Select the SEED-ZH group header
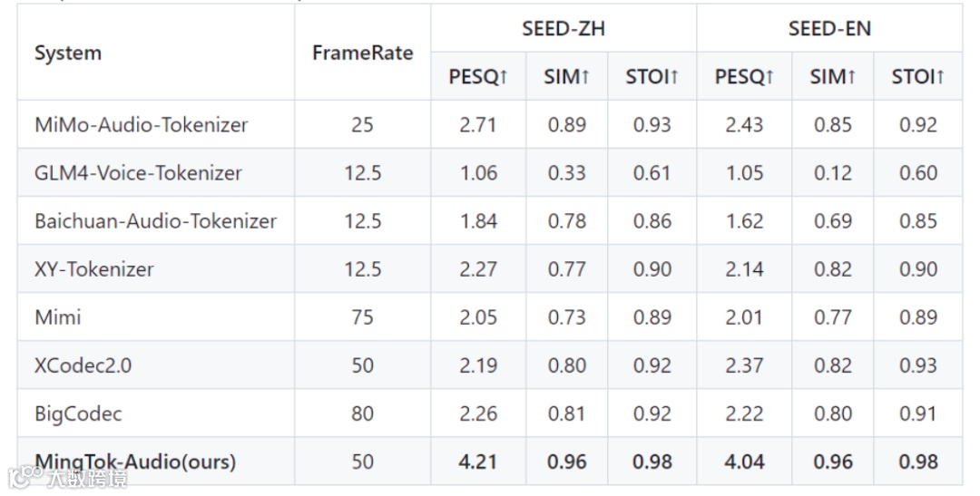The width and height of the screenshot is (980, 496). [x=563, y=29]
